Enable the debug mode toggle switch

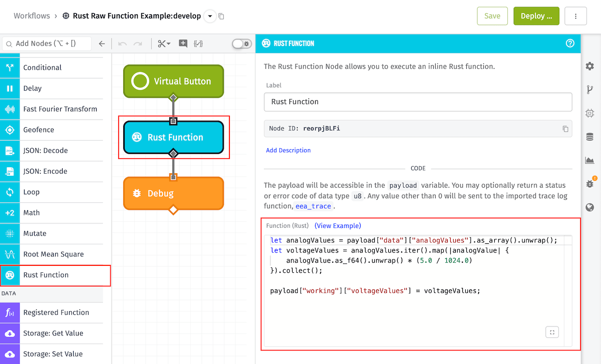241,44
